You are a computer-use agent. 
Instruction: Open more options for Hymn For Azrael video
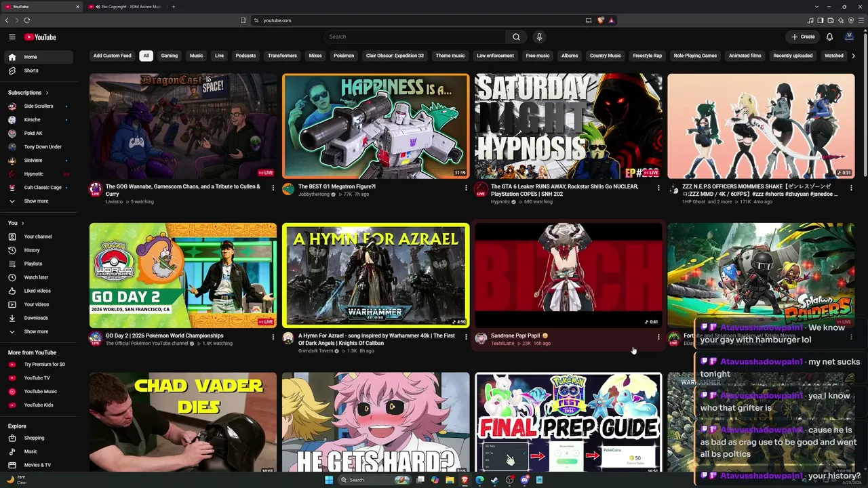point(466,337)
